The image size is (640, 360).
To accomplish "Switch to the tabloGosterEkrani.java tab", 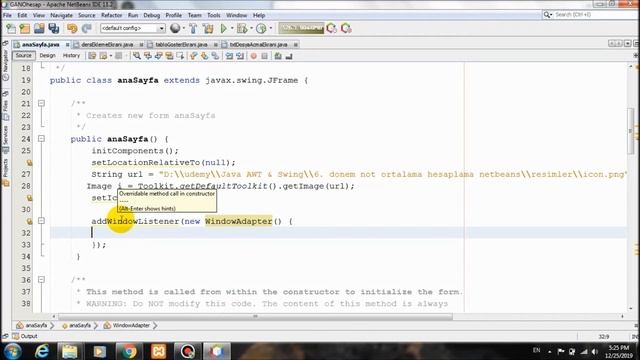I will [x=181, y=44].
